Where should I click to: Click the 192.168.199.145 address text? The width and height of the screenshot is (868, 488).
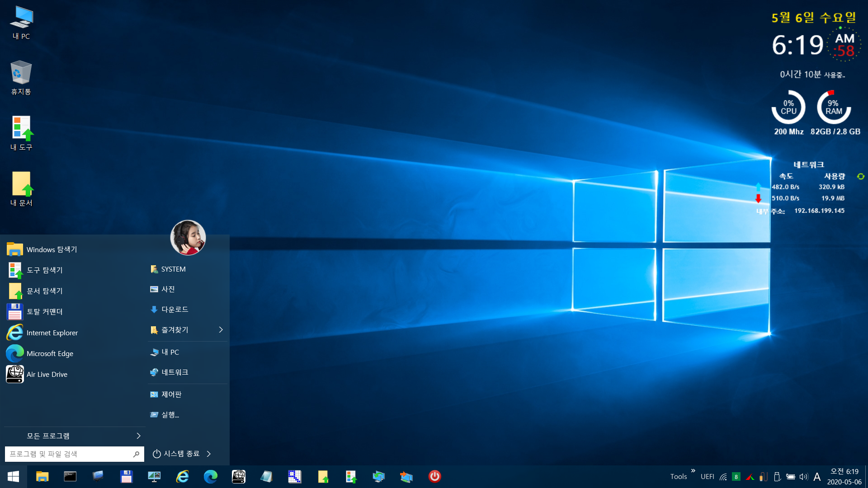coord(819,211)
